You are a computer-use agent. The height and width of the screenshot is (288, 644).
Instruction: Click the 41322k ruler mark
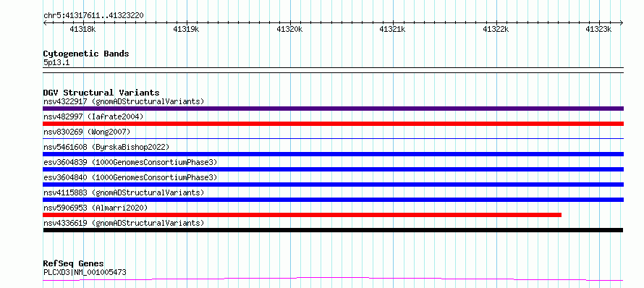coord(496,30)
